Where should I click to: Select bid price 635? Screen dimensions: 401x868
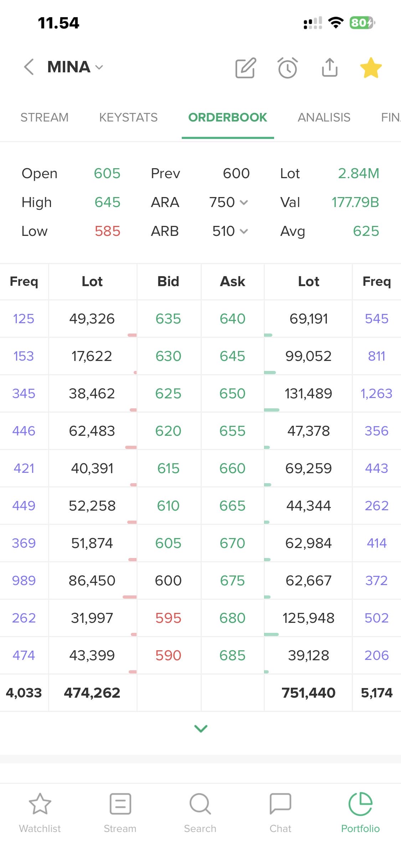[168, 319]
